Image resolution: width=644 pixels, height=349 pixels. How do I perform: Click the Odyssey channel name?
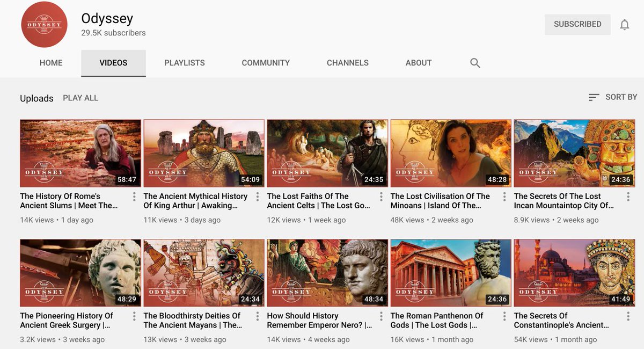[x=107, y=18]
